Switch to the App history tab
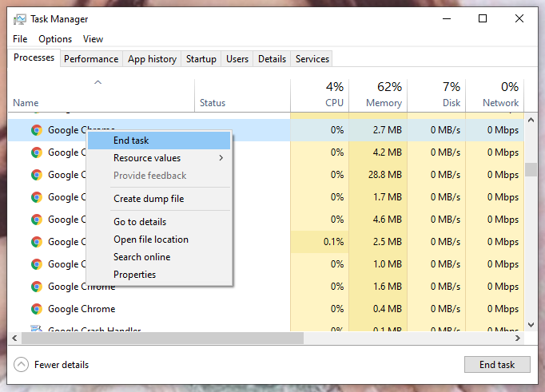The height and width of the screenshot is (392, 545). (152, 59)
